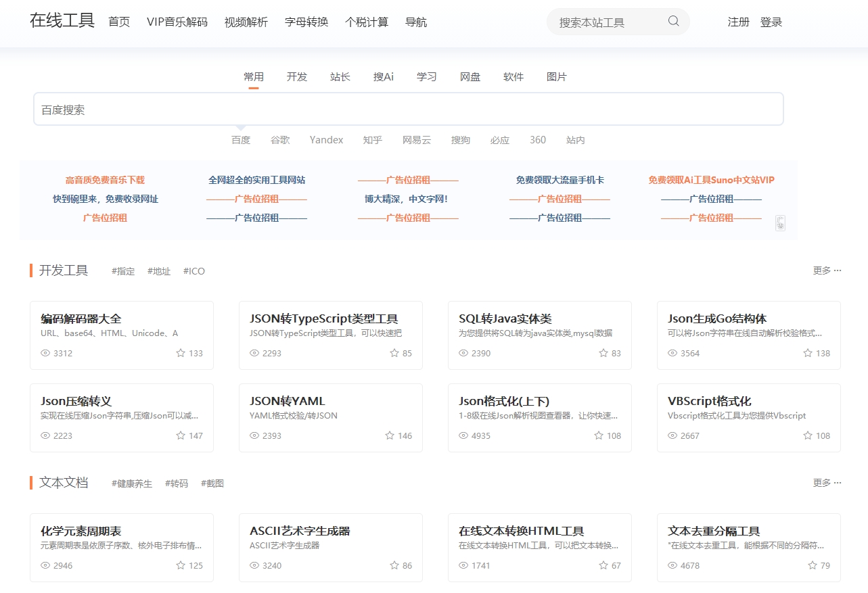Go to 个税计算 nav item
The image size is (868, 593).
click(367, 22)
